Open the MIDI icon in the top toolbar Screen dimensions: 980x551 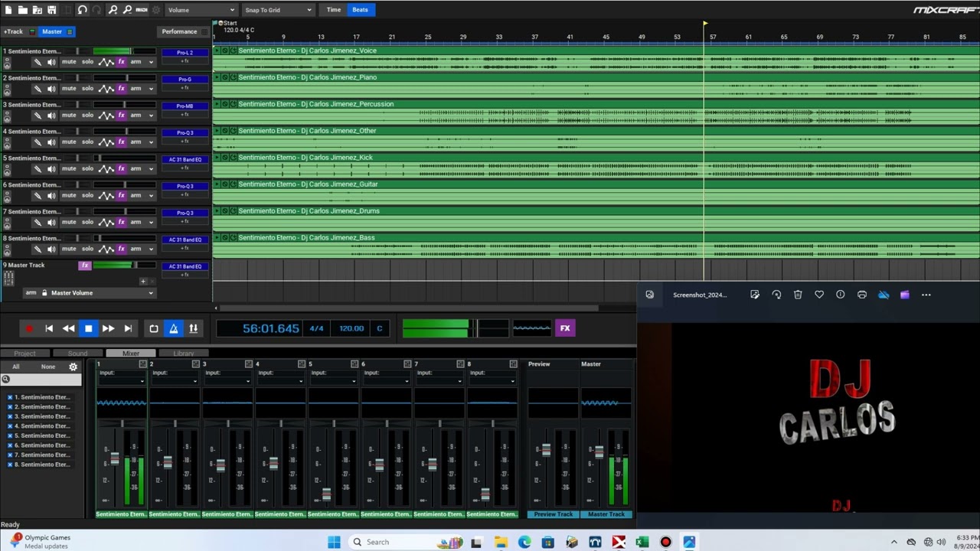tap(142, 10)
